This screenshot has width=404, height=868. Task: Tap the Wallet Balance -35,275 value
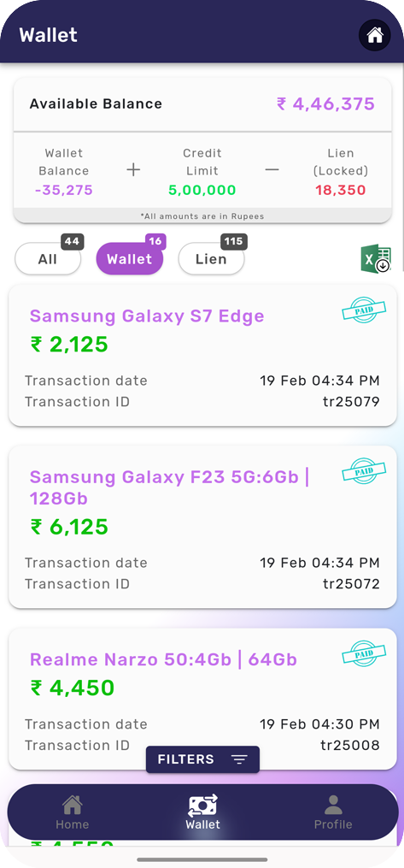[63, 191]
